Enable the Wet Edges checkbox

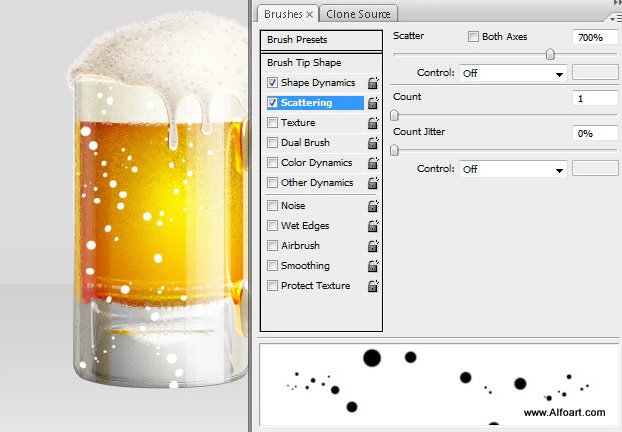click(x=272, y=225)
